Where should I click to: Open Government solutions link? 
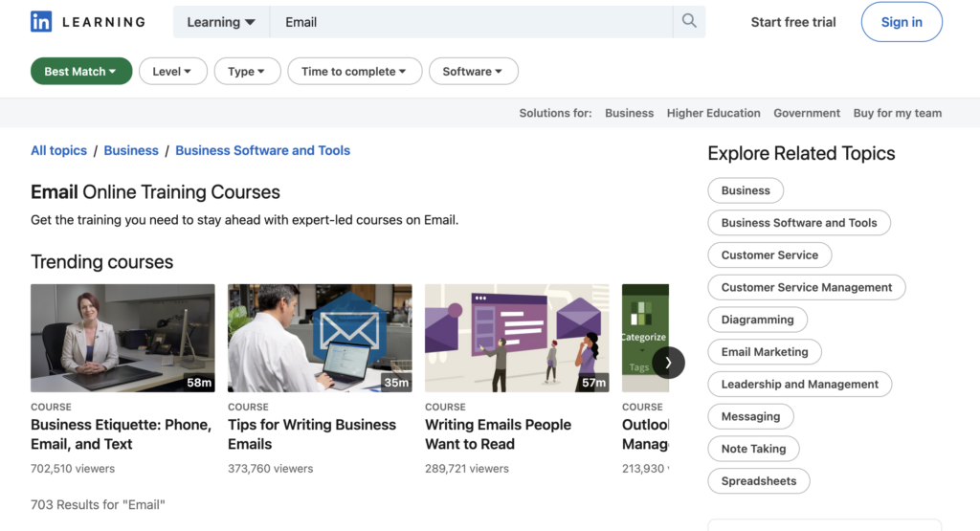click(x=806, y=113)
